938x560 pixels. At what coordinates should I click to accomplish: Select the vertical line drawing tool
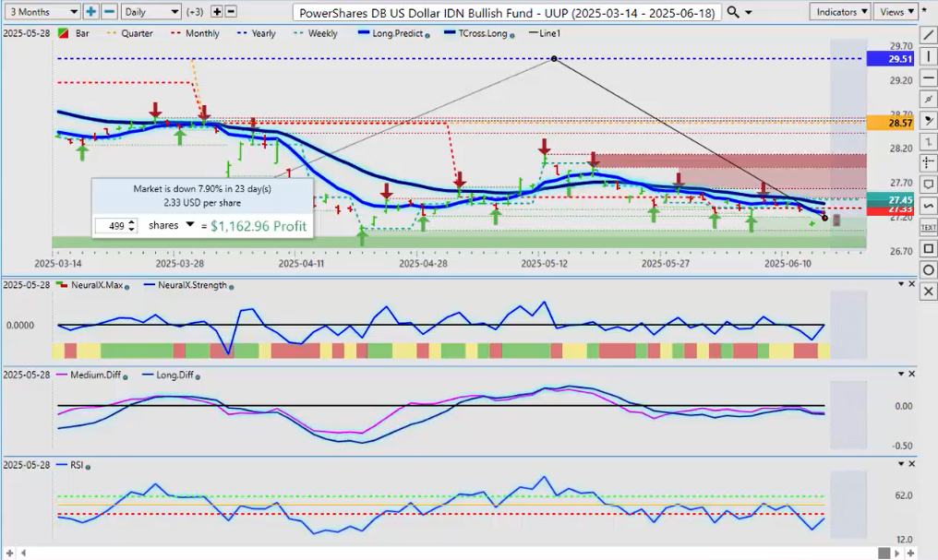click(926, 56)
